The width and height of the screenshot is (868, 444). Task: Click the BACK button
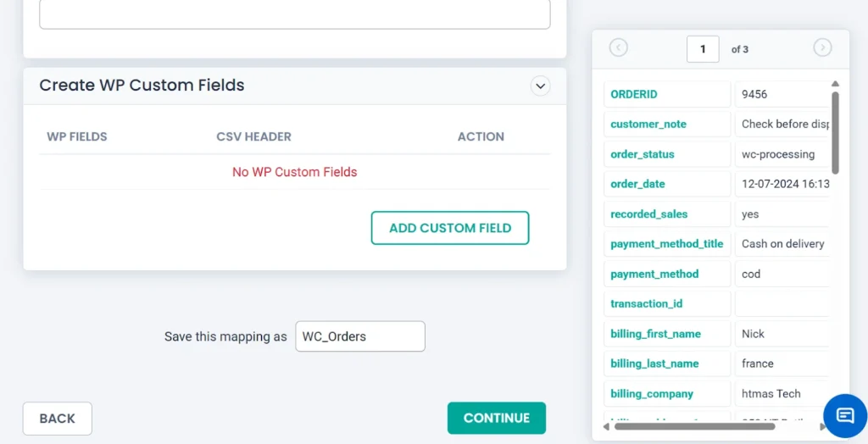click(58, 419)
